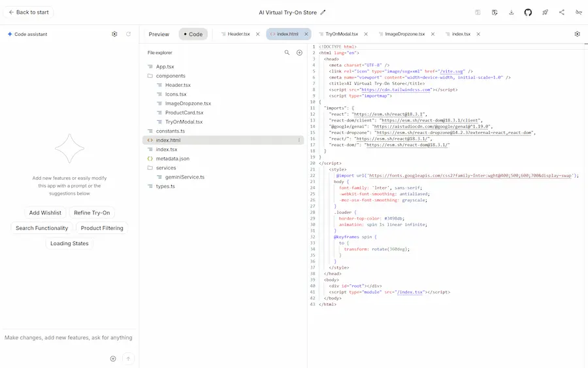Add a new file in File explorer
588x368 pixels.
[x=299, y=53]
